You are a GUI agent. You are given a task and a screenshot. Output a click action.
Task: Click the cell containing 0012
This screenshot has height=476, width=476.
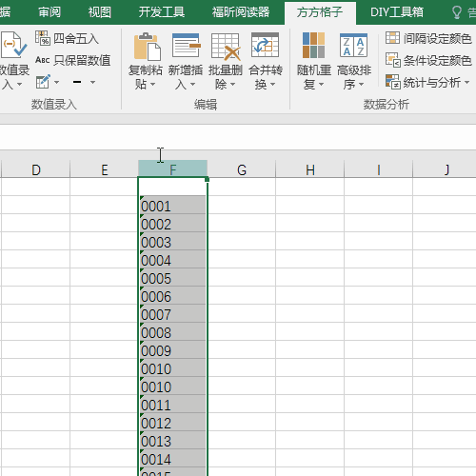pos(172,422)
